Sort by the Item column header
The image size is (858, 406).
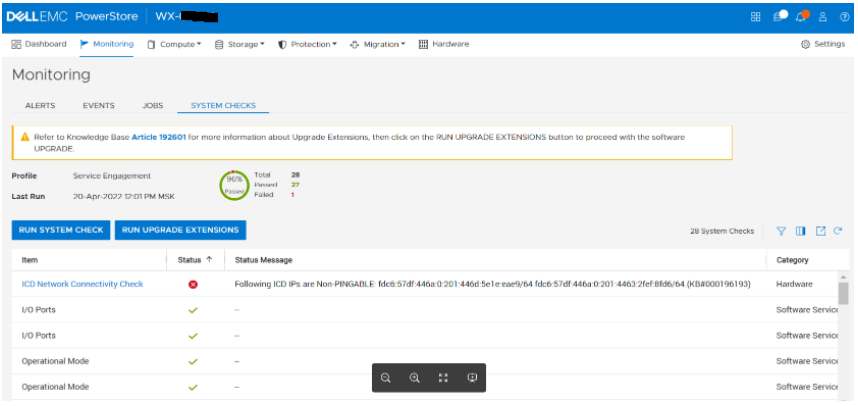tap(30, 260)
